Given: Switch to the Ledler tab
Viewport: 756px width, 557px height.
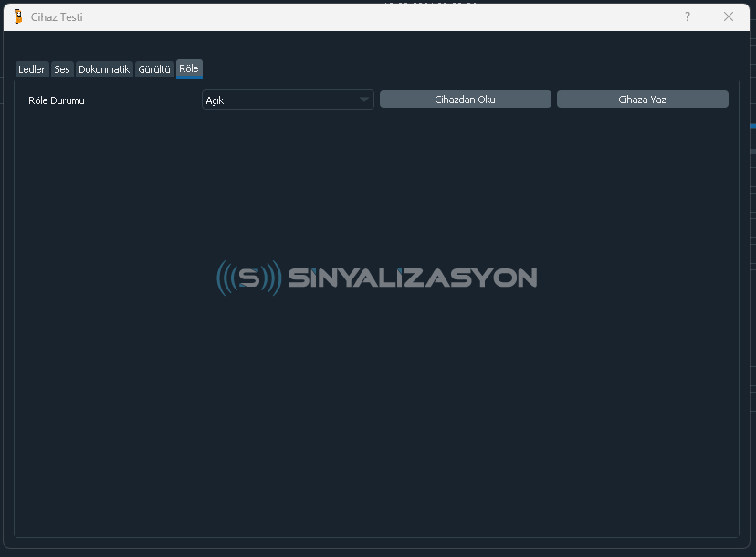Looking at the screenshot, I should tap(31, 69).
